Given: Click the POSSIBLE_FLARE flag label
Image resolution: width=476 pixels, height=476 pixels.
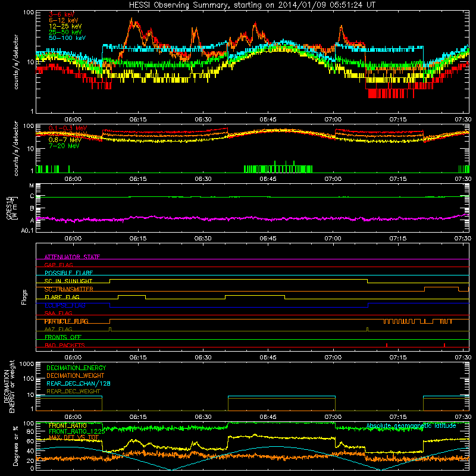Looking at the screenshot, I should [x=68, y=273].
